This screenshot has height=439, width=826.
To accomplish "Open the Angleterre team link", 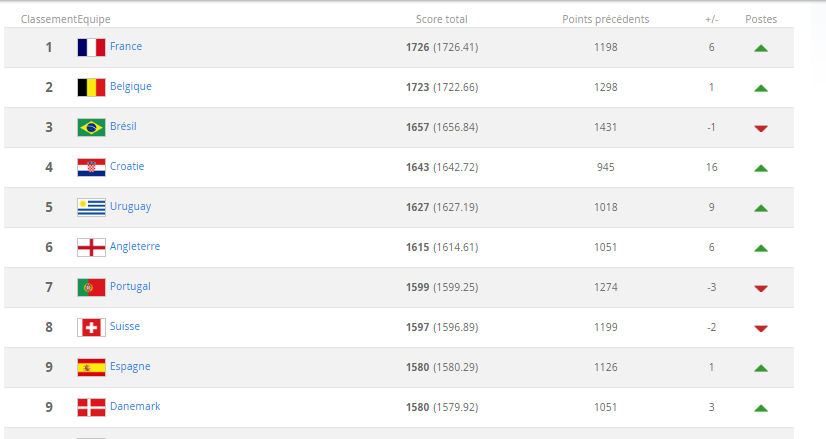I will click(135, 247).
